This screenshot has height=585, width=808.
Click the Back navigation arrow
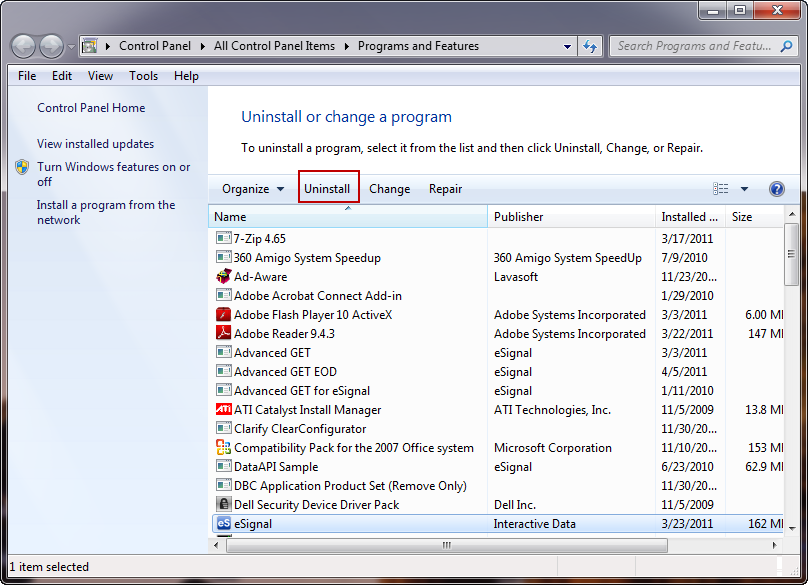23,46
